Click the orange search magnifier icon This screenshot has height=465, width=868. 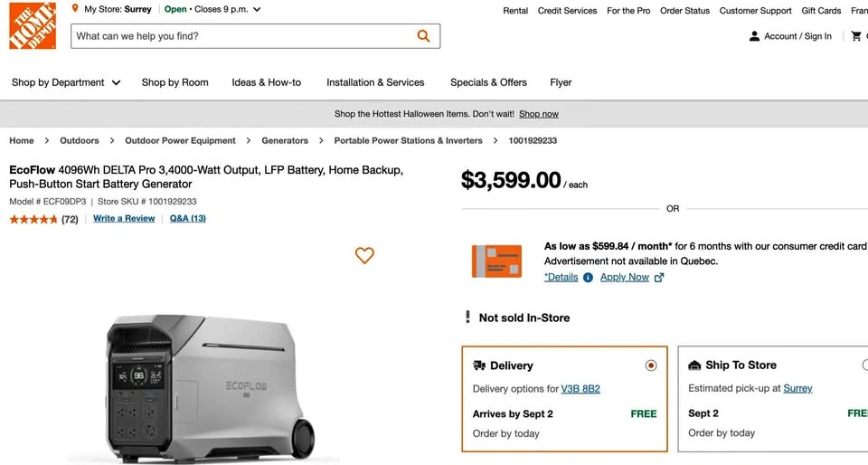coord(423,36)
